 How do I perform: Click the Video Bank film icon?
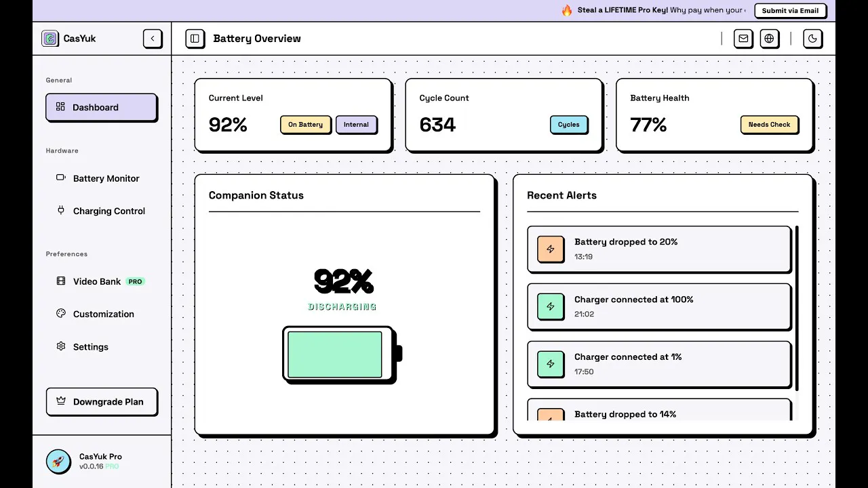click(60, 281)
